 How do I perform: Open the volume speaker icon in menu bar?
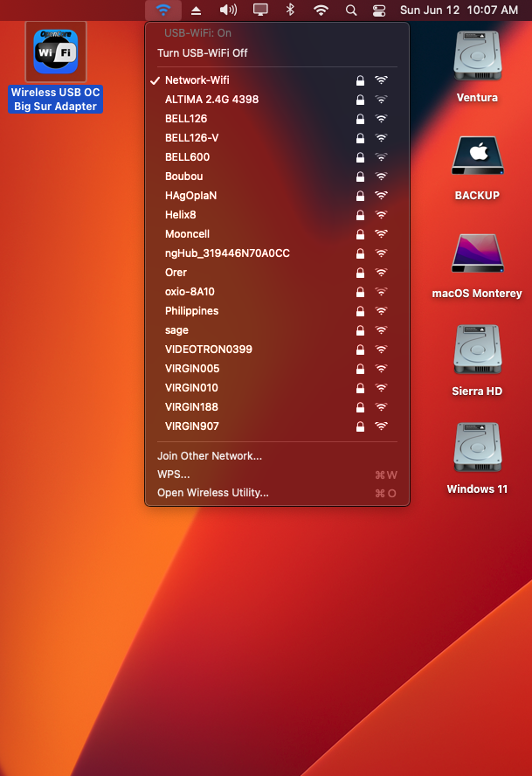228,10
